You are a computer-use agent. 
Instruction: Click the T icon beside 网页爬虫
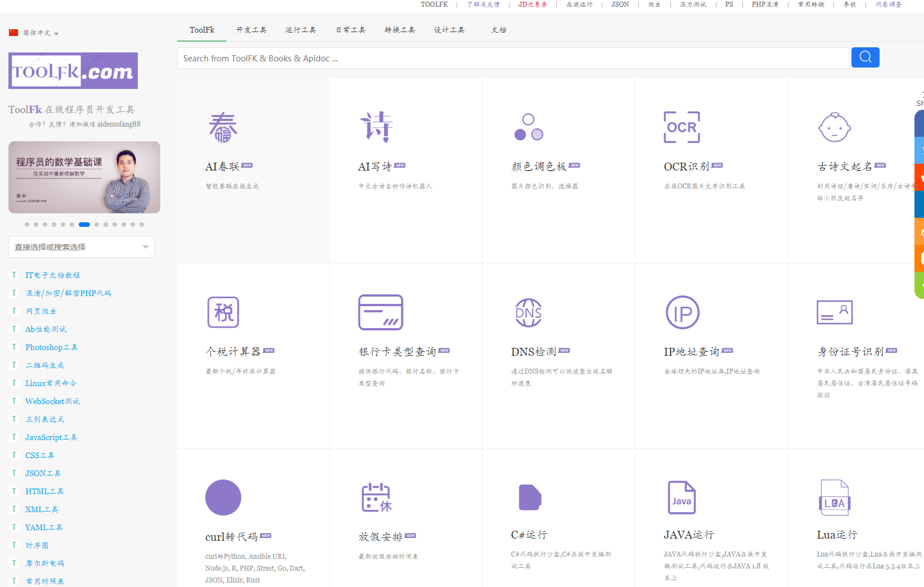point(14,311)
